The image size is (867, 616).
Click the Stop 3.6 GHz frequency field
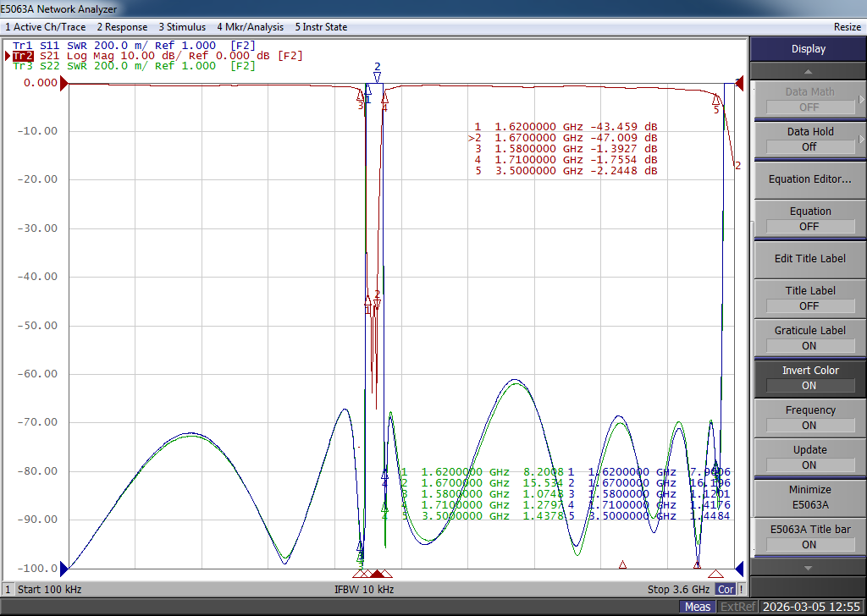coord(679,589)
